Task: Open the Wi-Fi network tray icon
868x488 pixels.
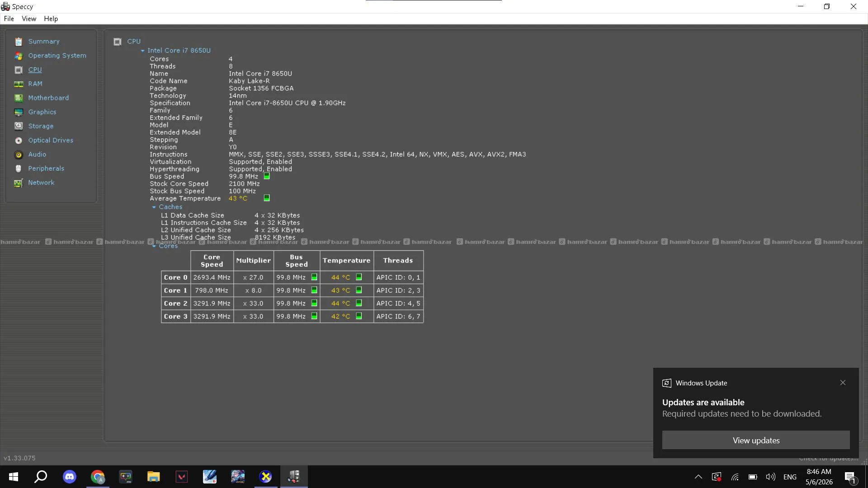Action: [x=735, y=477]
